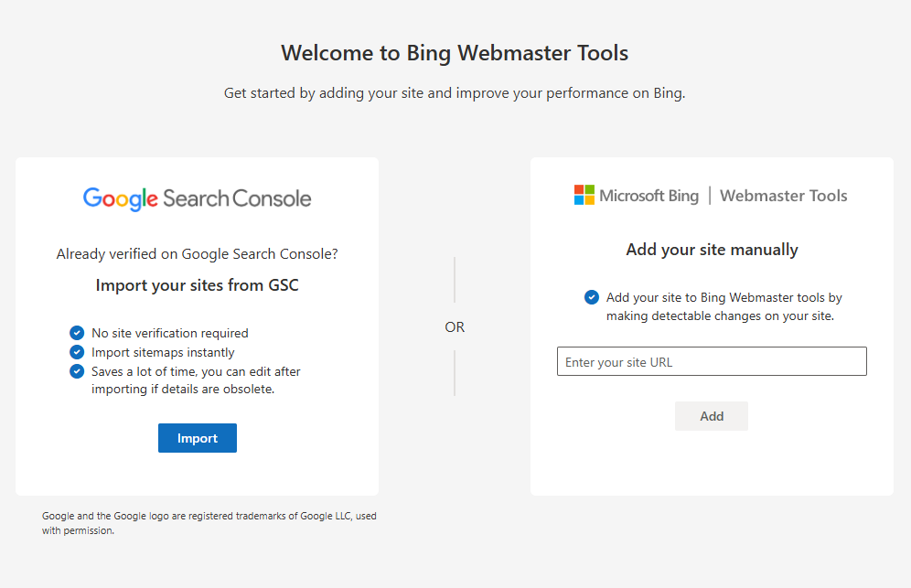
Task: Select the Google "G" in the logo
Action: pyautogui.click(x=92, y=197)
